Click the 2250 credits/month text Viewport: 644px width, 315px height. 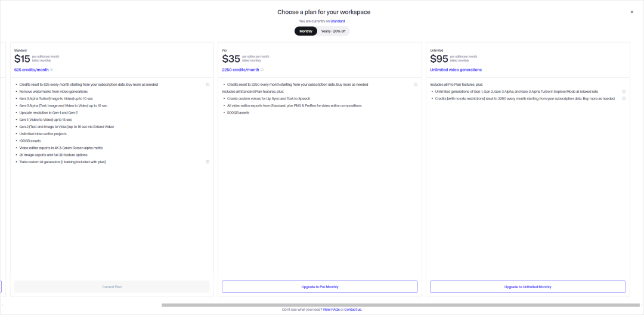point(241,70)
